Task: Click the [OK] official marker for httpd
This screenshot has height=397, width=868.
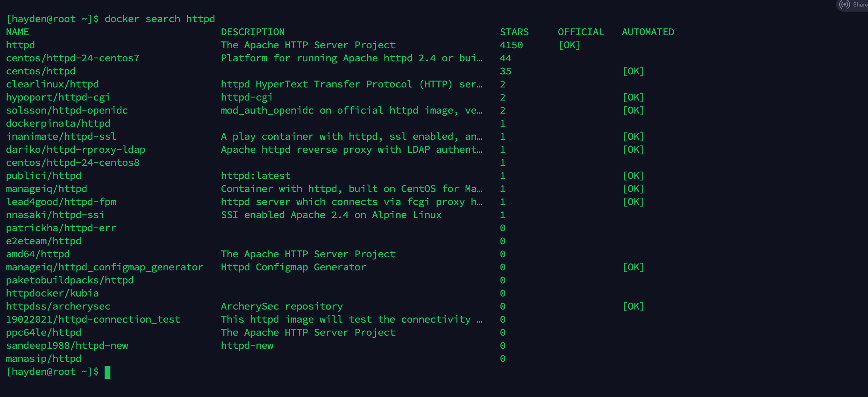Action: point(569,45)
